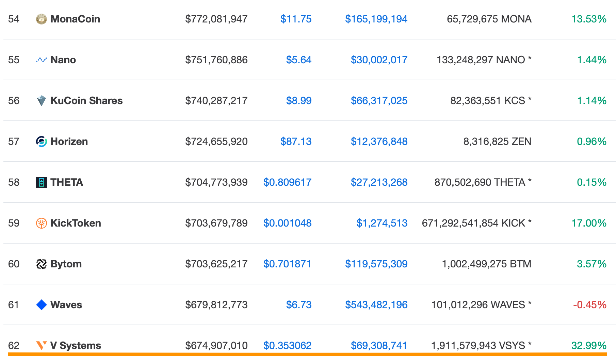Open the Nano name link
The height and width of the screenshot is (364, 616).
pos(63,60)
